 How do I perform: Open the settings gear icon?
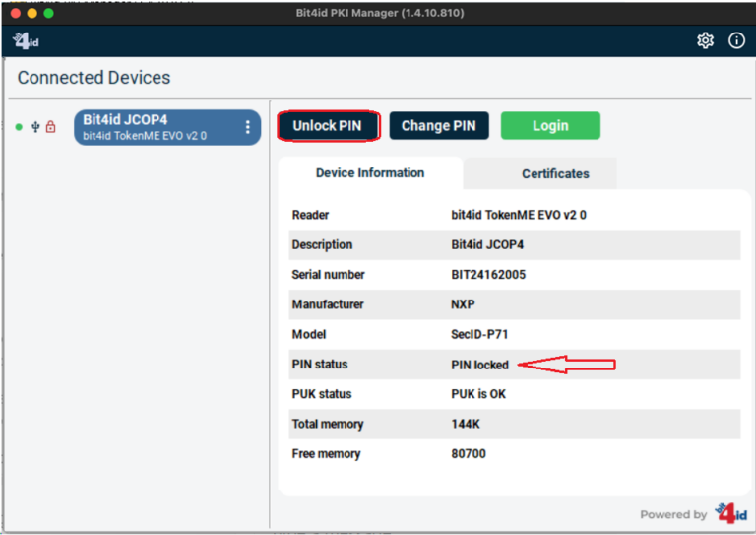[x=705, y=40]
